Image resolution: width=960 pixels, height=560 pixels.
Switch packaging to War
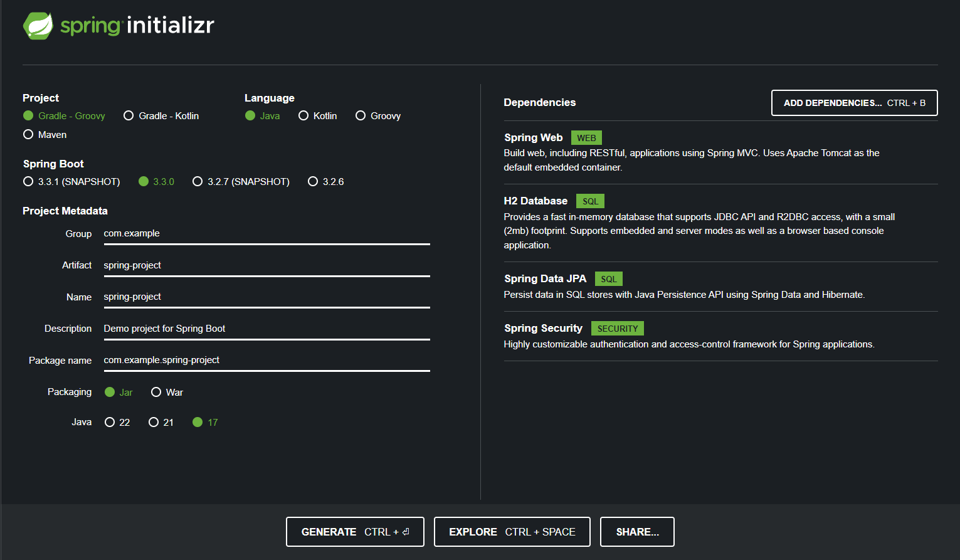pyautogui.click(x=167, y=393)
